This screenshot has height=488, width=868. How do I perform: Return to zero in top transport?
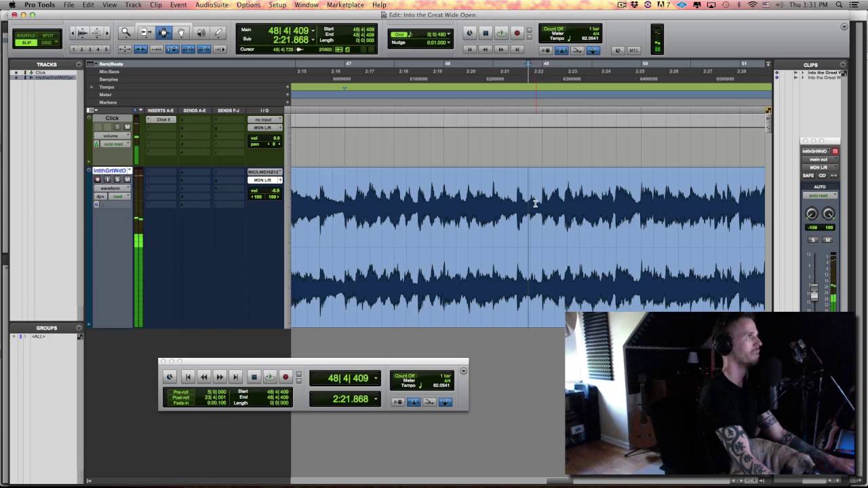(469, 49)
